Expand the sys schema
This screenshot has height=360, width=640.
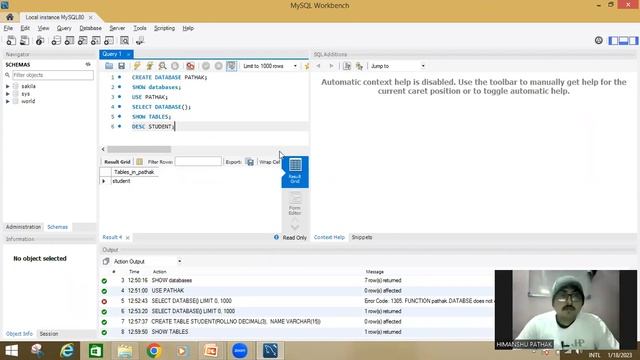click(x=7, y=94)
